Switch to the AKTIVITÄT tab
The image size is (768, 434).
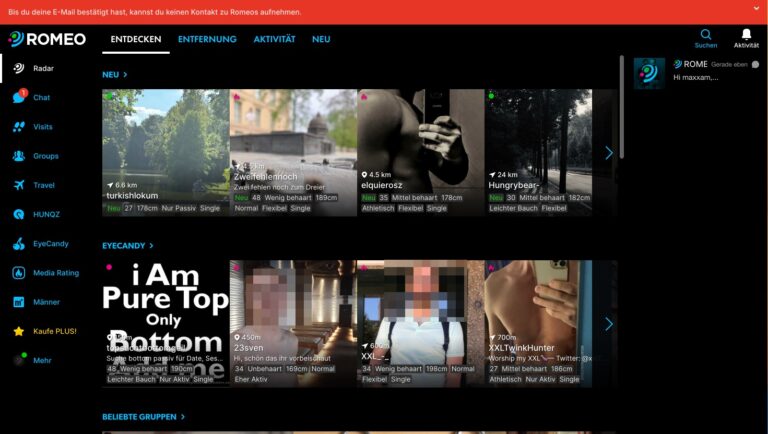point(274,39)
